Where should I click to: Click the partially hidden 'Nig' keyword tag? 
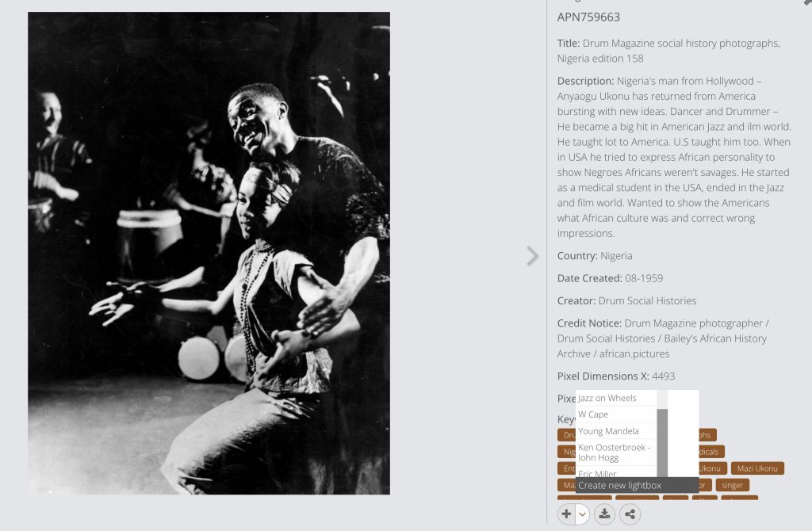click(x=567, y=452)
